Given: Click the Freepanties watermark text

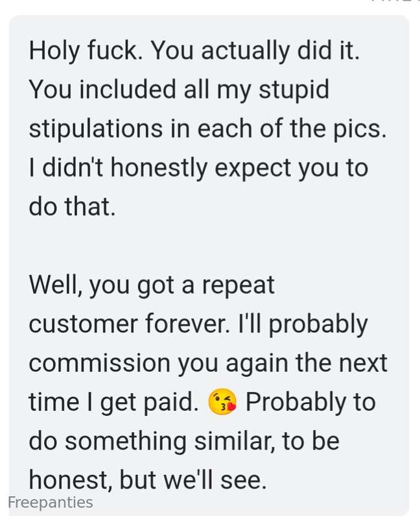Looking at the screenshot, I should (50, 503).
